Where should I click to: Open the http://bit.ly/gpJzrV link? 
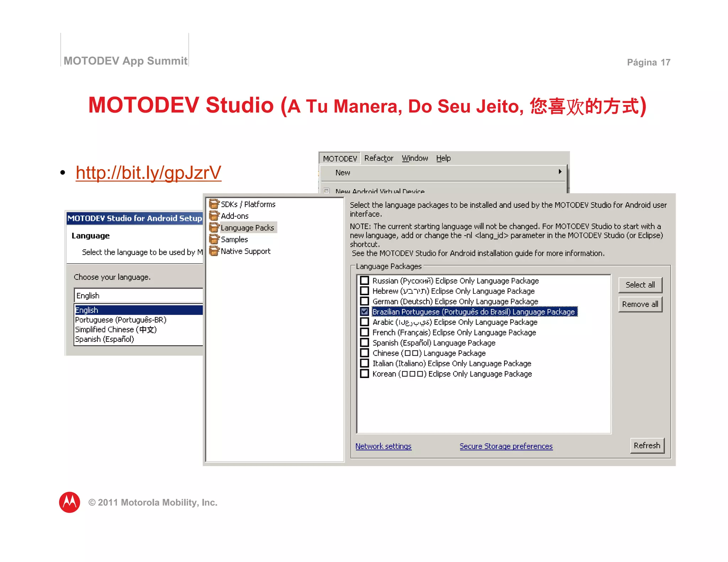coord(148,173)
